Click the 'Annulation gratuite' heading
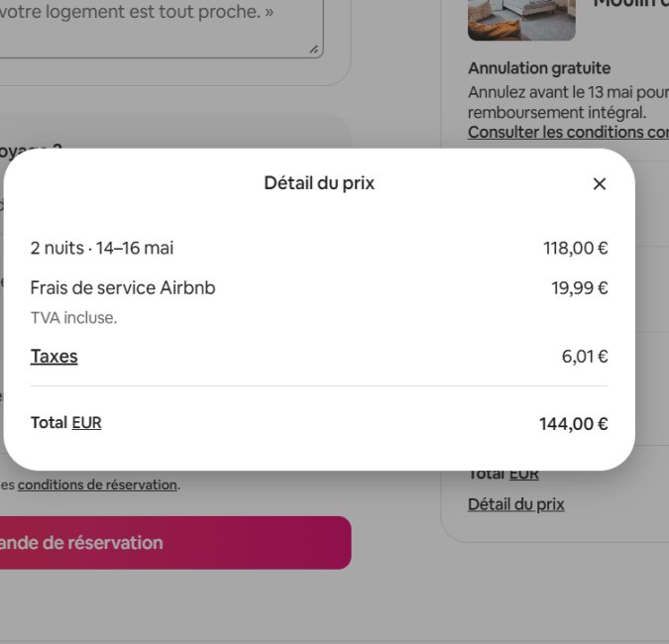Viewport: 669px width, 644px height. point(539,68)
